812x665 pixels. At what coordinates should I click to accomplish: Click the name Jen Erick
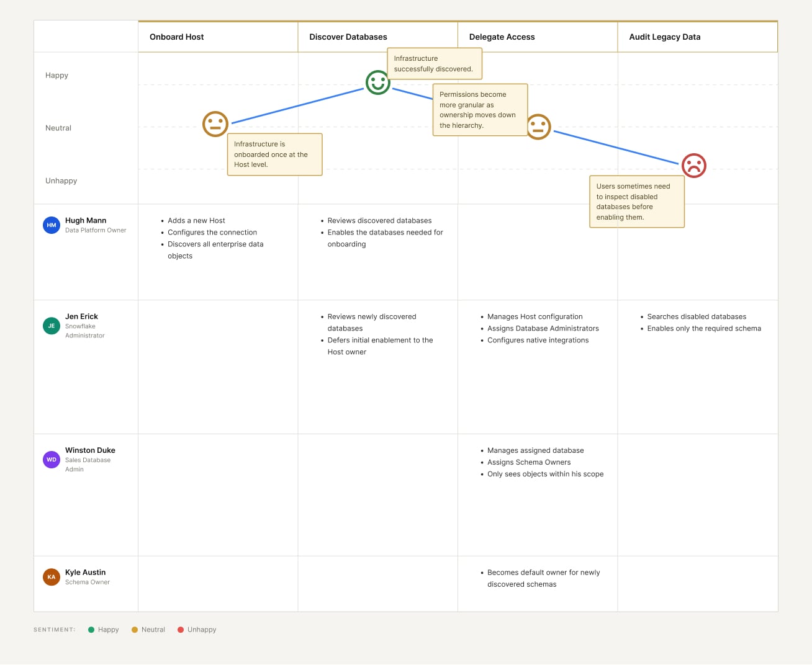[81, 316]
